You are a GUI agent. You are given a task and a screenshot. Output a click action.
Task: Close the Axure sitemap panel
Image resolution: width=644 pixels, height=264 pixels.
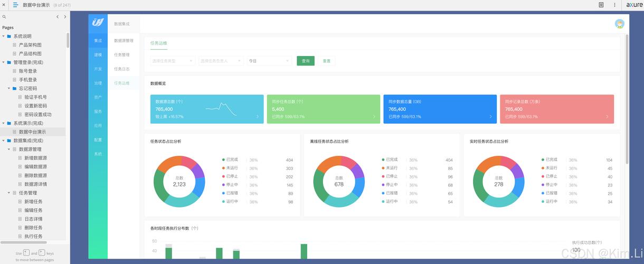pyautogui.click(x=4, y=5)
